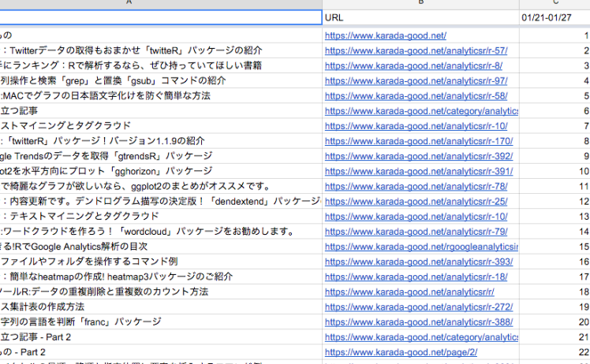Click the cell about the heatmap3 package
The height and width of the screenshot is (364, 590).
[x=118, y=277]
